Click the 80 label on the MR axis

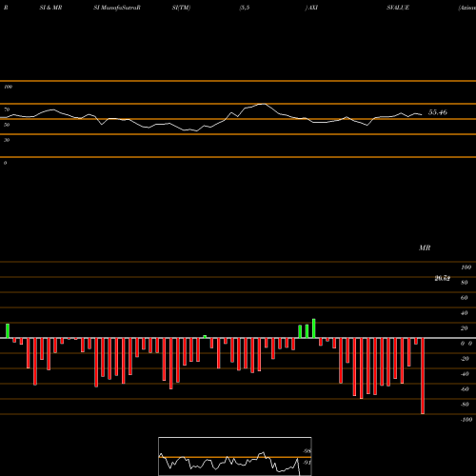[465, 283]
